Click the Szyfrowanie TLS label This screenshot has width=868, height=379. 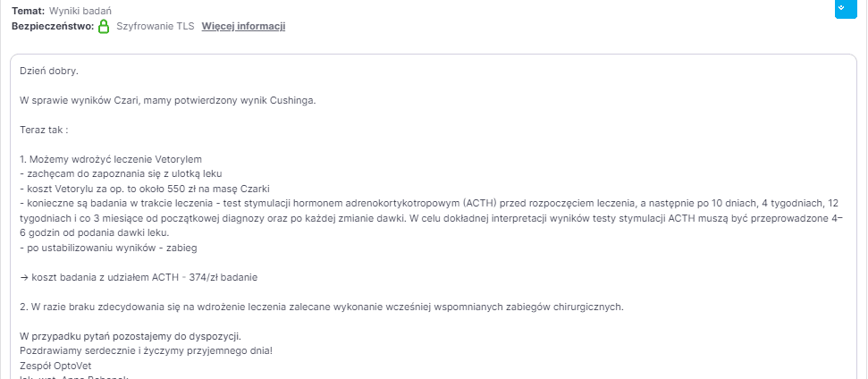point(155,26)
